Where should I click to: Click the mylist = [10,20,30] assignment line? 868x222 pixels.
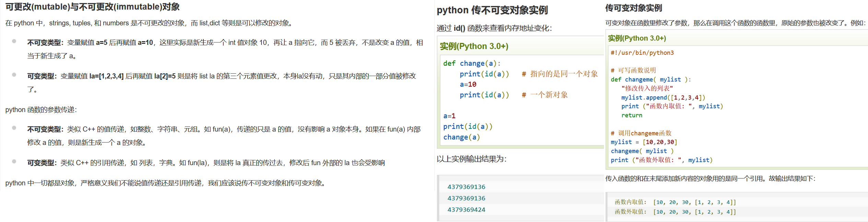point(644,142)
